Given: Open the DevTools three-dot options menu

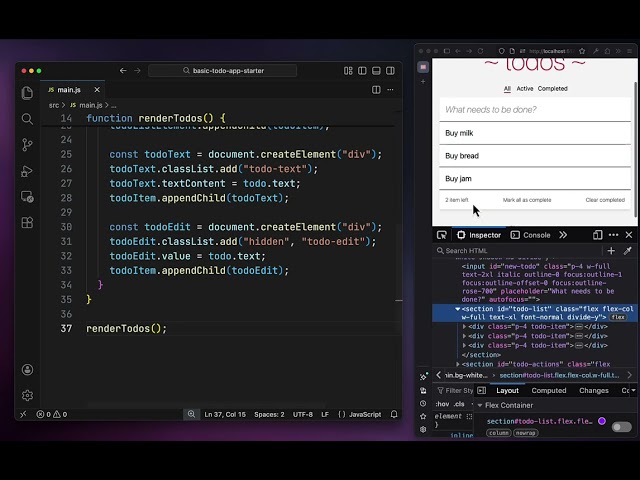Looking at the screenshot, I should [x=613, y=235].
